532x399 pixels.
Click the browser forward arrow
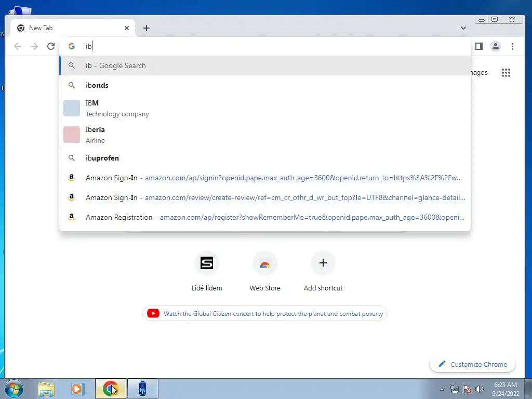tap(34, 46)
